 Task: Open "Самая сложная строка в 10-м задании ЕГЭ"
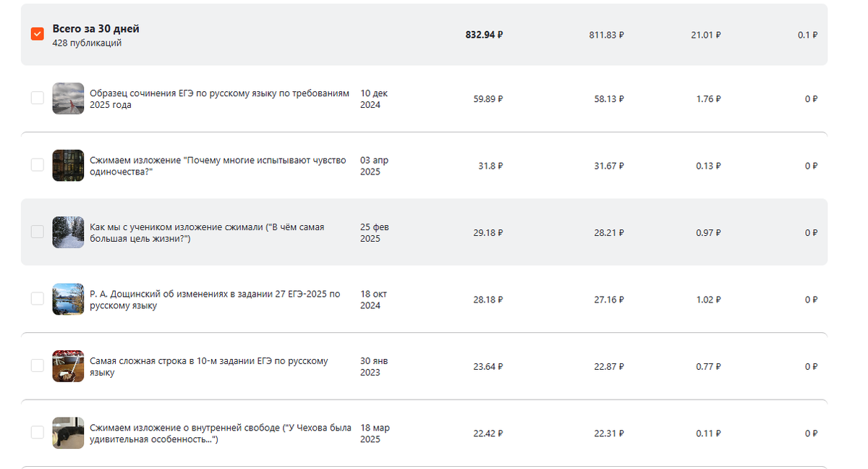click(209, 366)
